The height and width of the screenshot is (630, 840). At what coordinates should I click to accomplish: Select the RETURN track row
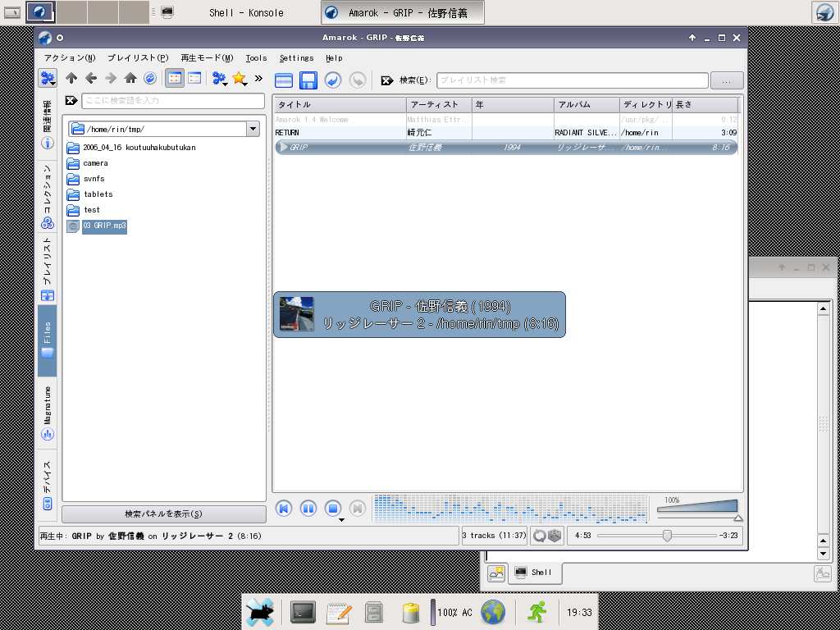[506, 133]
